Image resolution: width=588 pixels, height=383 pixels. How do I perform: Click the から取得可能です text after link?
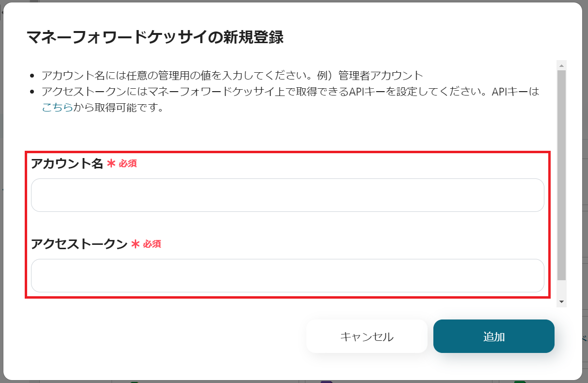click(119, 108)
